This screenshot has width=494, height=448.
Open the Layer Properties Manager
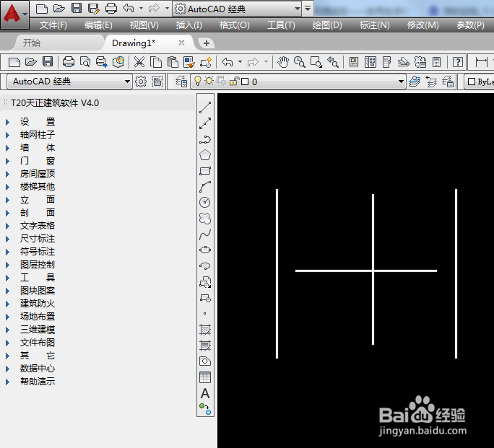pyautogui.click(x=181, y=82)
